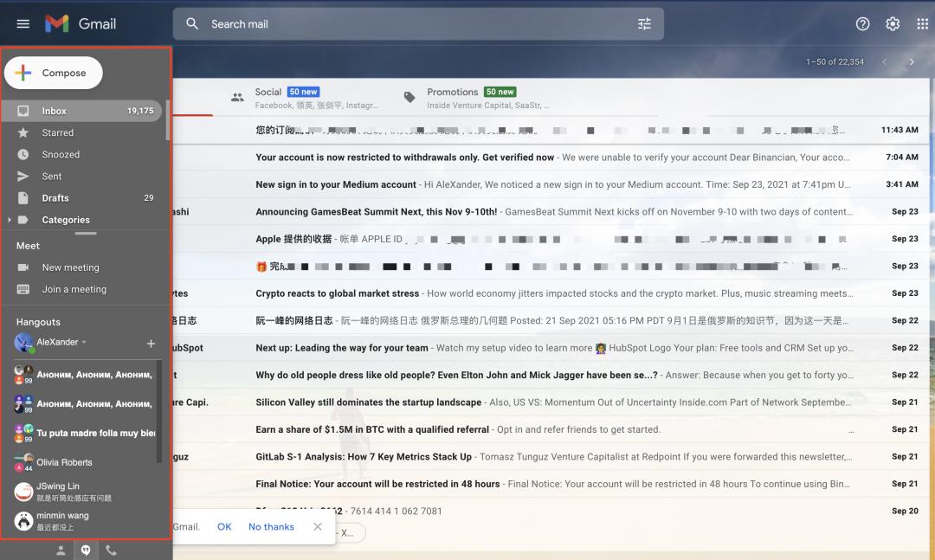The height and width of the screenshot is (560, 935).
Task: Open Hangouts contacts person icon
Action: (61, 550)
